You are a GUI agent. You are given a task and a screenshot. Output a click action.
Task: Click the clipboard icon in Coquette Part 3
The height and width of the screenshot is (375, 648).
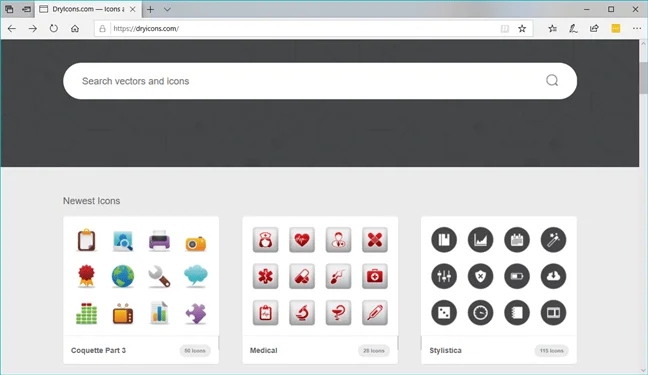click(x=86, y=240)
